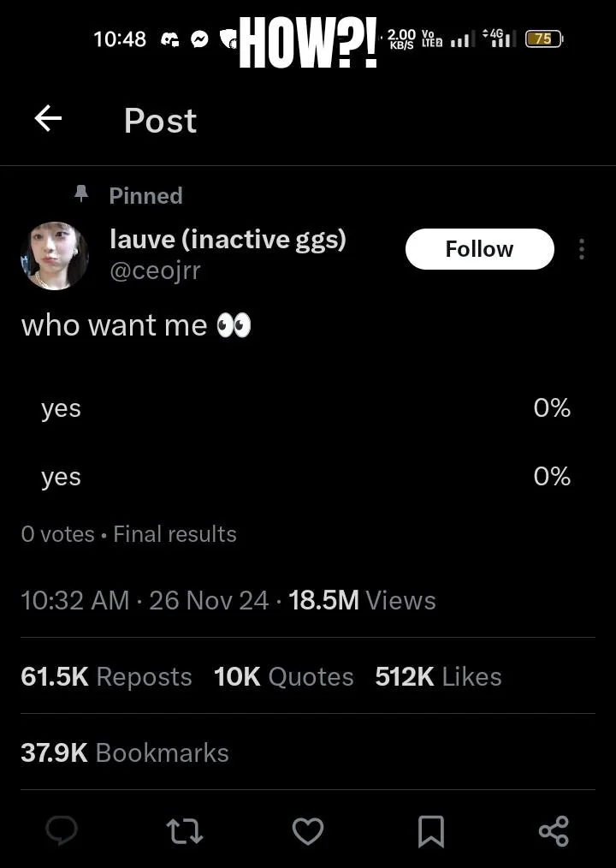Bookmark the post with bookmark icon
Screen dimensions: 616x868
pos(430,830)
